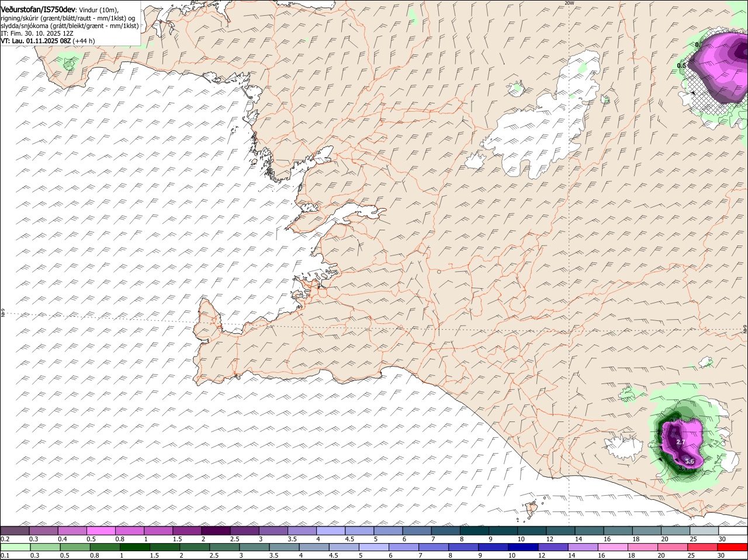Screen dimensions: 748x560
Task: Select the dark purple swatch between 2 and 2.5
Action: [216, 531]
